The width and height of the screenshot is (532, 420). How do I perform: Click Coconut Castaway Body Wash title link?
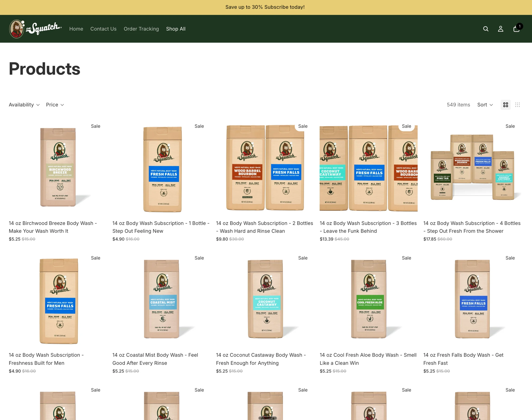click(x=261, y=359)
